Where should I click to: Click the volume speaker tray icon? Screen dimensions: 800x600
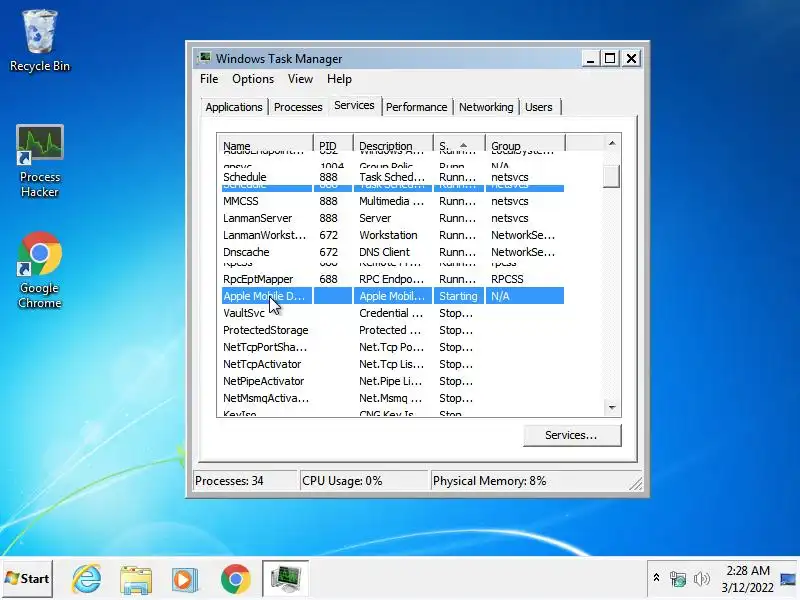702,579
